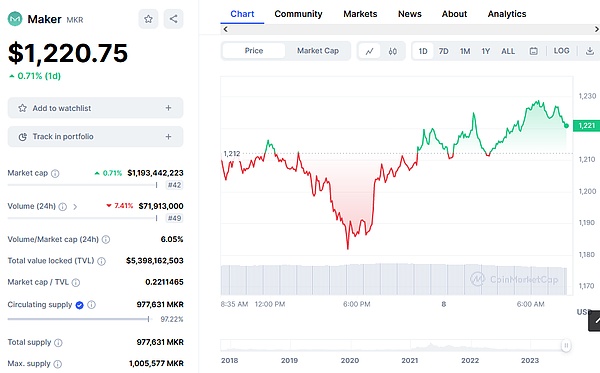Click the #49 volume rank badge
Viewport: 600px width, 373px height.
click(174, 218)
